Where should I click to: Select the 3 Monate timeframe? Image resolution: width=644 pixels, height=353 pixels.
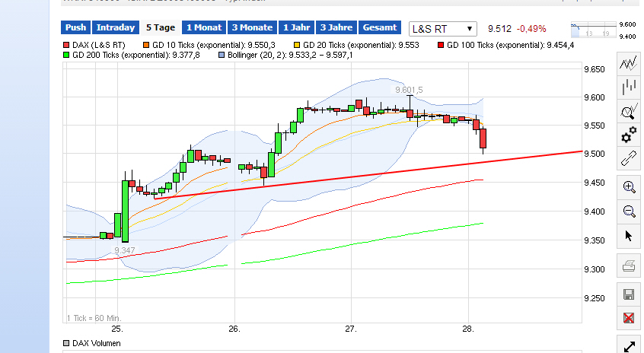point(252,27)
